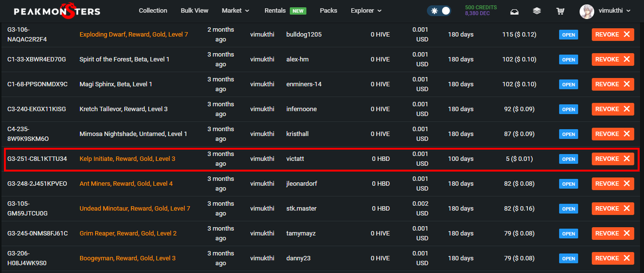Select renter victatt
This screenshot has width=644, height=273.
(x=295, y=159)
